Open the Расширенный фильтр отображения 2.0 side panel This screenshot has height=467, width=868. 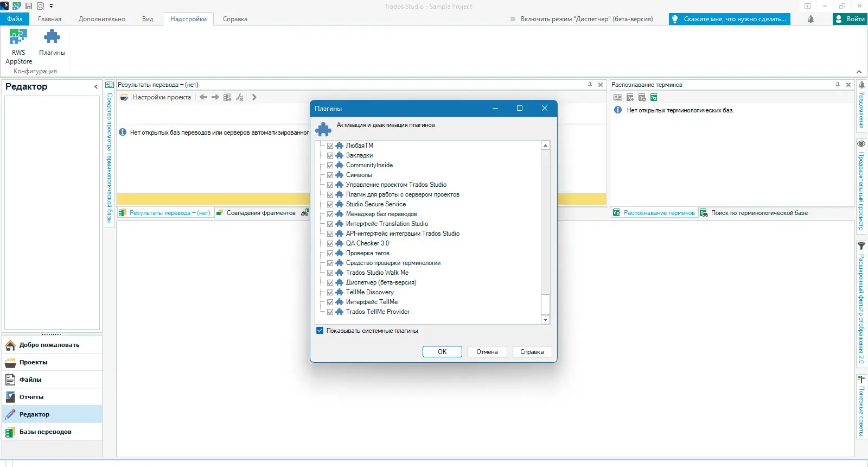[x=861, y=304]
